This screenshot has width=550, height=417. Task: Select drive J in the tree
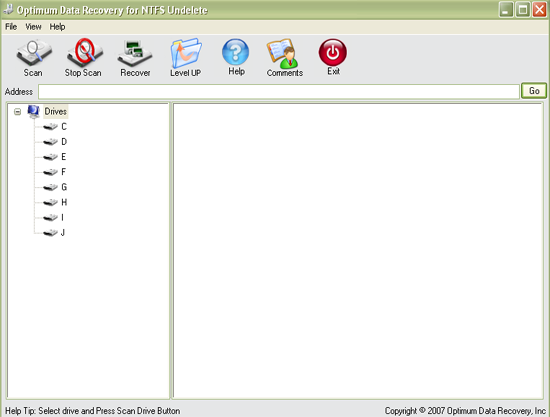point(54,233)
